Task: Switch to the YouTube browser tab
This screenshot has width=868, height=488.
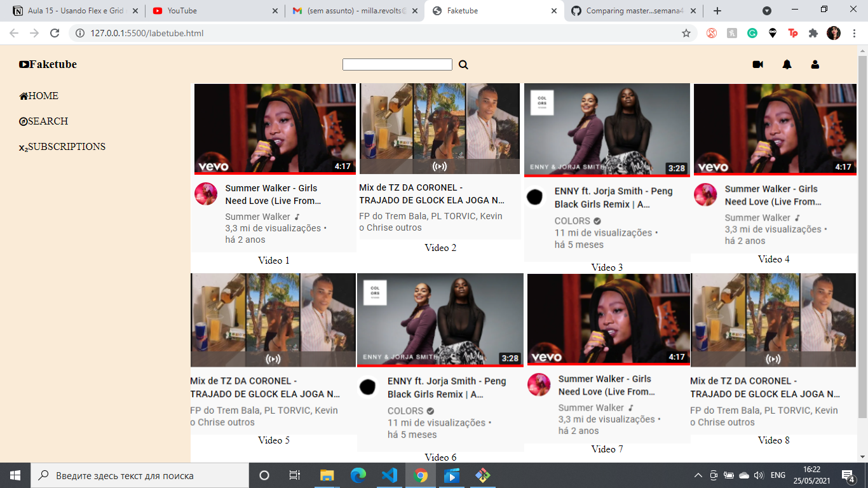Action: click(x=215, y=11)
